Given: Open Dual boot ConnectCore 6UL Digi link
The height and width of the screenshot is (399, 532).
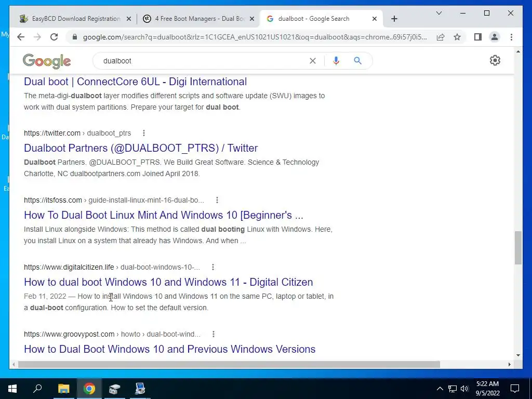Looking at the screenshot, I should (x=136, y=82).
